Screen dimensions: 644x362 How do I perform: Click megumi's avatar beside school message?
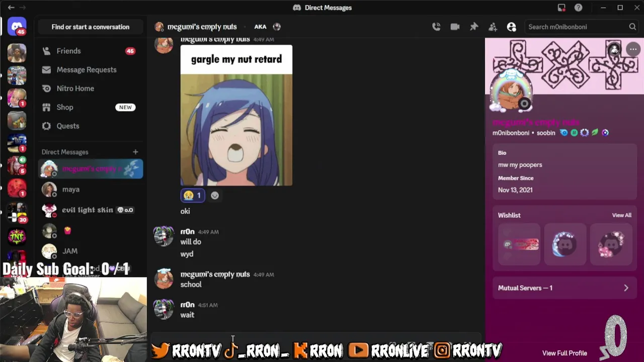164,279
